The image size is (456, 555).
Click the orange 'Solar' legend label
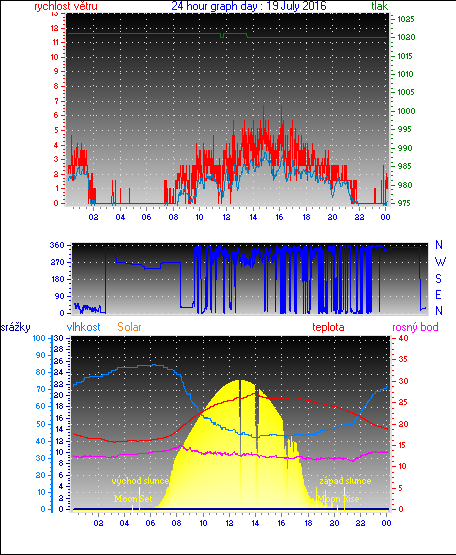(x=129, y=327)
